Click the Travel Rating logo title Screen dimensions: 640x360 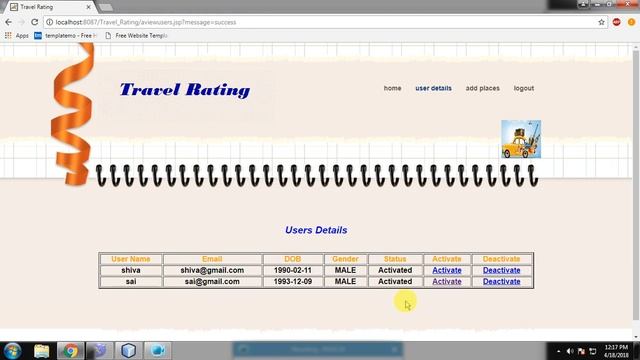point(185,90)
